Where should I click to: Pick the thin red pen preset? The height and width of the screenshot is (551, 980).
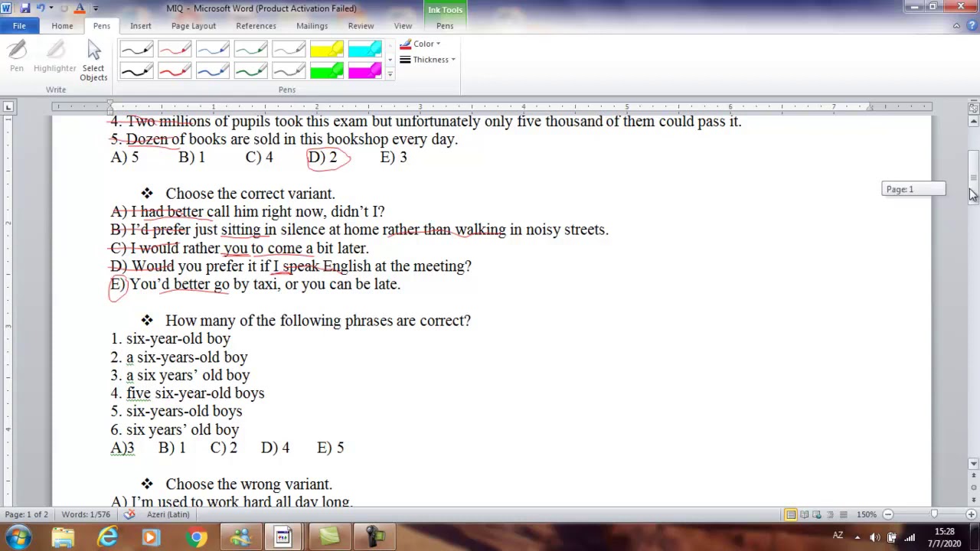pos(175,50)
